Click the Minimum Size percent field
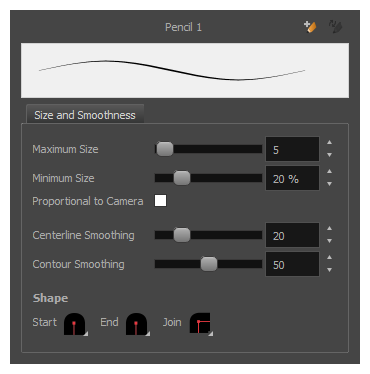 pos(292,178)
